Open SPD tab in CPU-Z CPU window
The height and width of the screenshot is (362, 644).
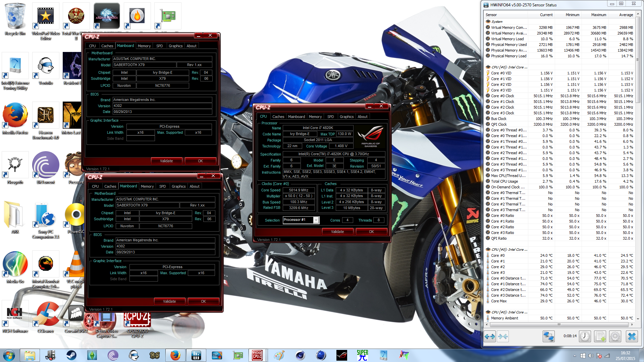331,117
